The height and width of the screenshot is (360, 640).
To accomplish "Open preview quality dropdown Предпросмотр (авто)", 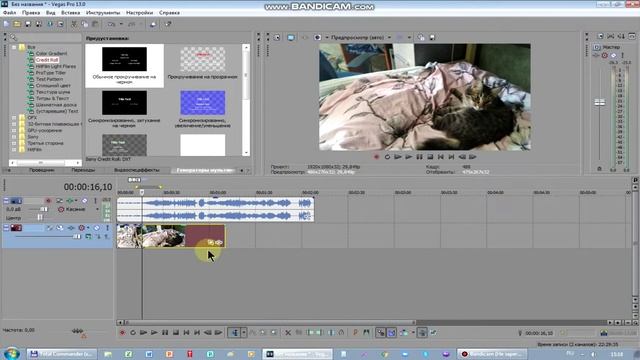I will [389, 38].
